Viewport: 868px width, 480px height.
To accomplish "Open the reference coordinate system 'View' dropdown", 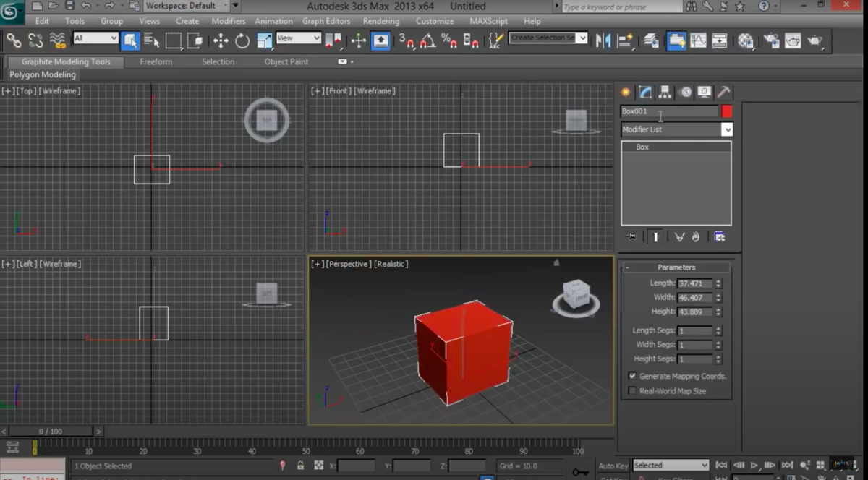I will 299,38.
